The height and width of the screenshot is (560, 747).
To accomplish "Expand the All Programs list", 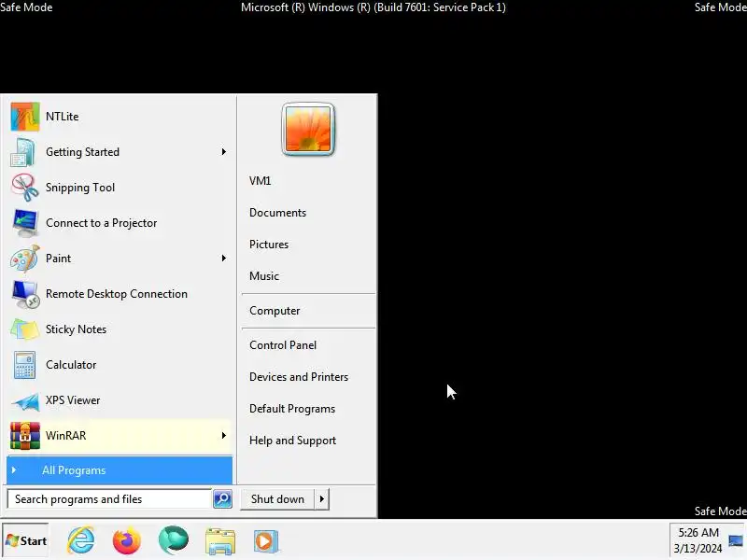I will coord(120,470).
